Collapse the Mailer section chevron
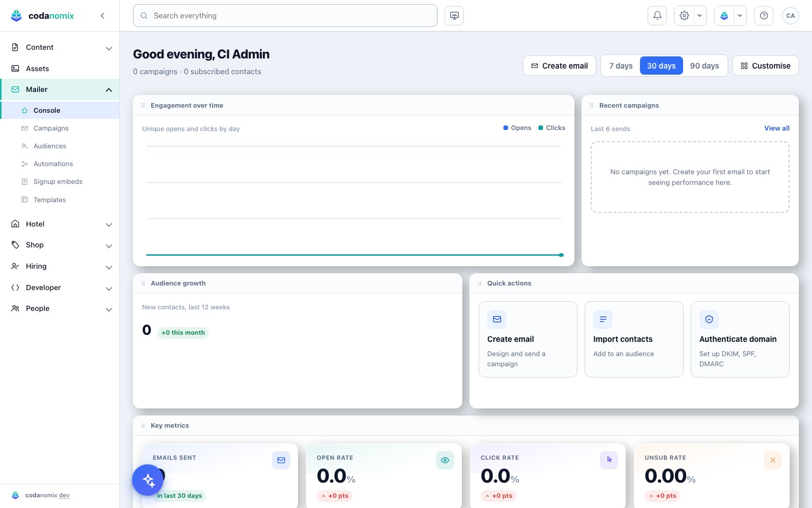The width and height of the screenshot is (812, 508). (x=109, y=90)
